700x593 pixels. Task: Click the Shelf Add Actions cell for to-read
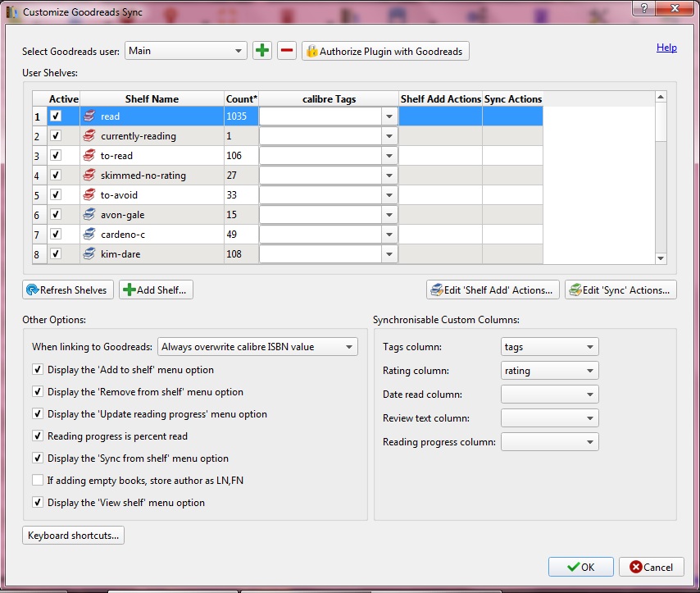coord(440,156)
